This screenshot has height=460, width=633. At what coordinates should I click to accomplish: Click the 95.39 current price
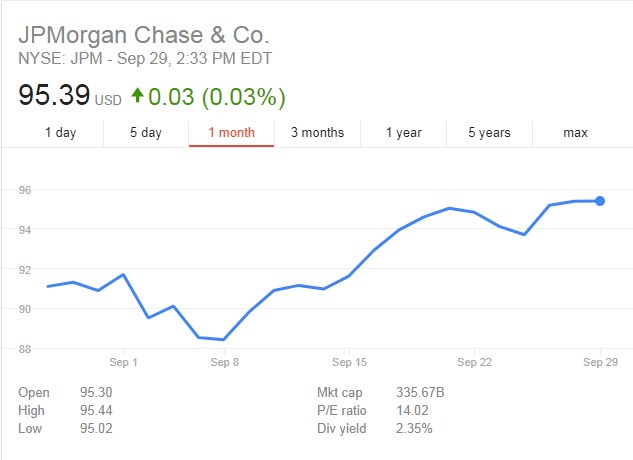coord(54,96)
